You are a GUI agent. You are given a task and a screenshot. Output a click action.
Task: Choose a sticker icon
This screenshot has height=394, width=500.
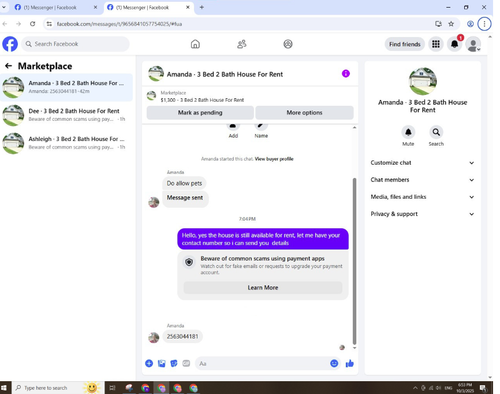click(174, 363)
